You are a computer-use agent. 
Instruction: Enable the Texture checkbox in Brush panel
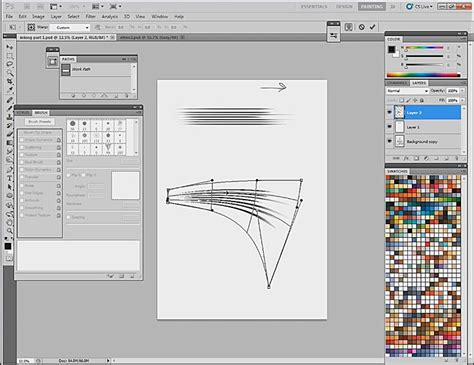point(21,155)
